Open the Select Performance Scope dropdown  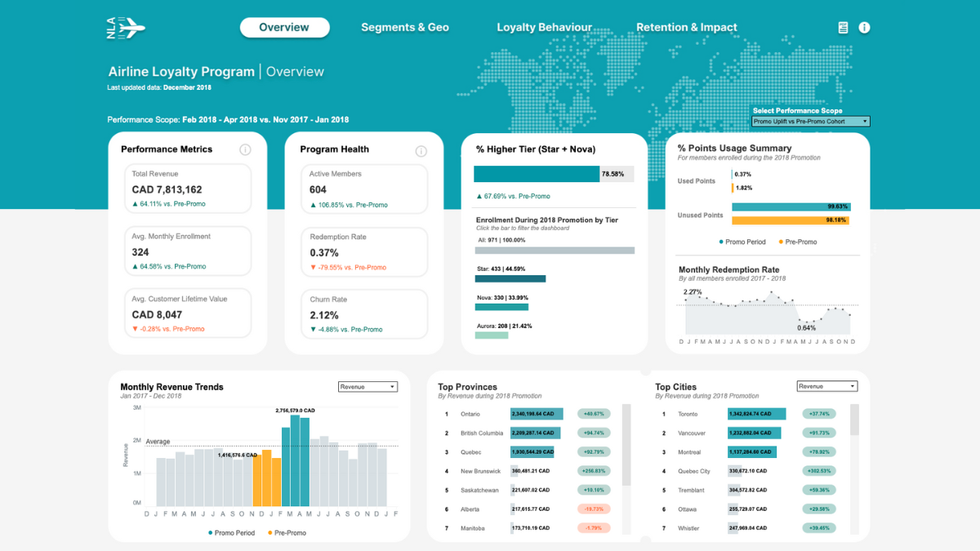(810, 120)
